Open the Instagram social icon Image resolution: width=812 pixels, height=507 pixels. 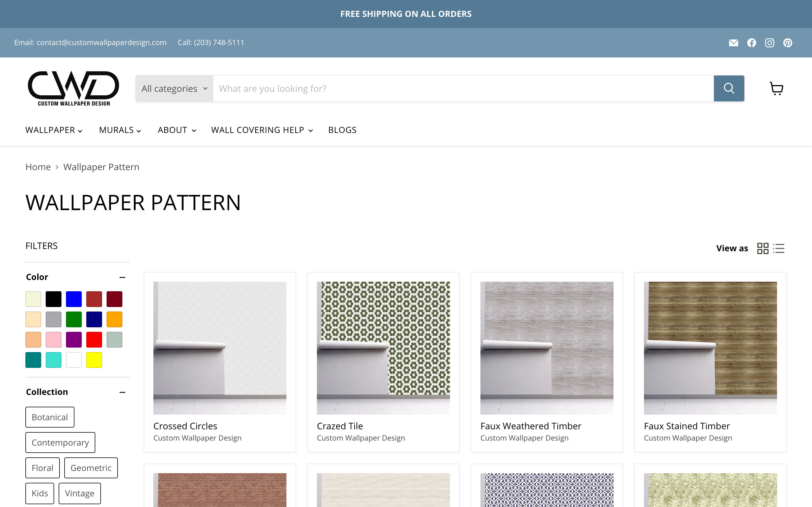[x=770, y=43]
